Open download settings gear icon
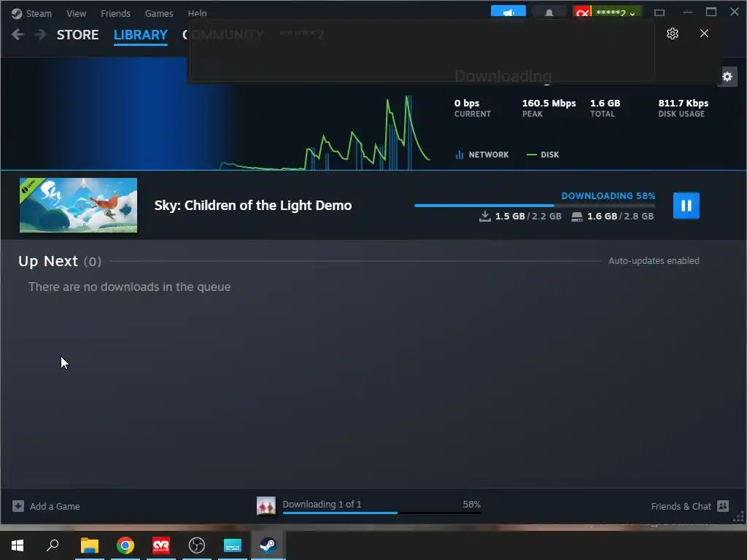 pos(727,77)
